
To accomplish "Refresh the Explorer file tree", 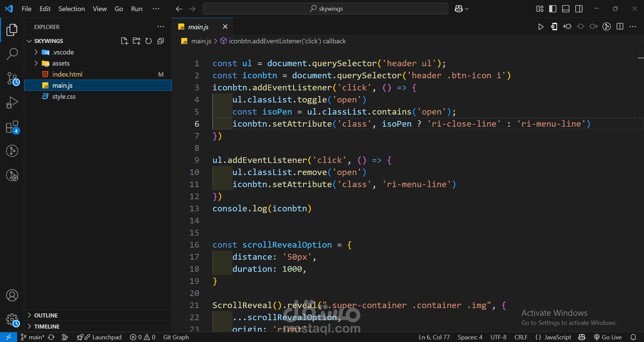I will [x=148, y=41].
